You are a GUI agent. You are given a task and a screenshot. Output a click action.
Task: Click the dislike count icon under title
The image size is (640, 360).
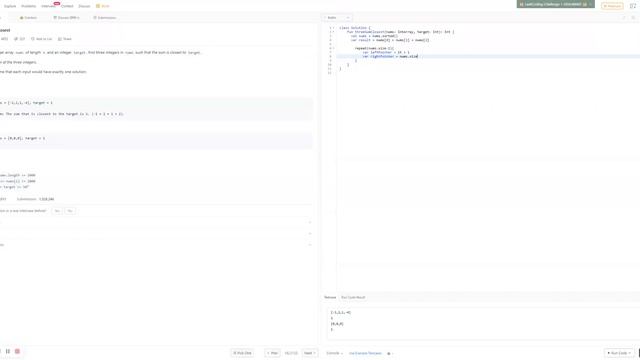(x=20, y=39)
